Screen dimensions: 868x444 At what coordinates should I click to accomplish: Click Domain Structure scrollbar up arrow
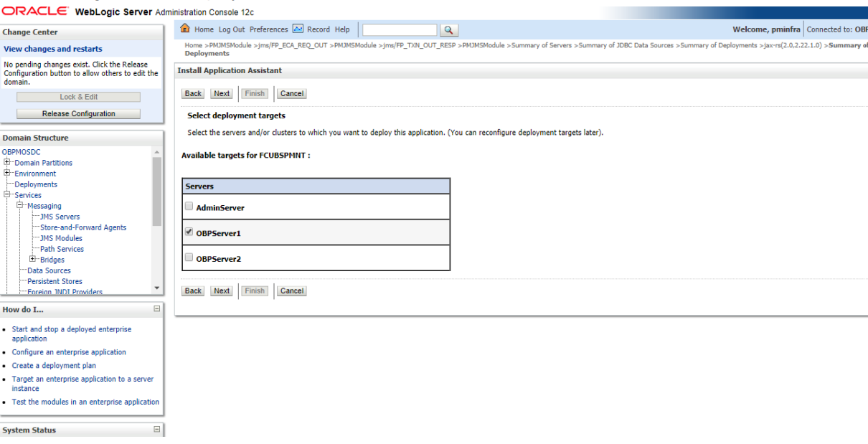click(x=157, y=152)
